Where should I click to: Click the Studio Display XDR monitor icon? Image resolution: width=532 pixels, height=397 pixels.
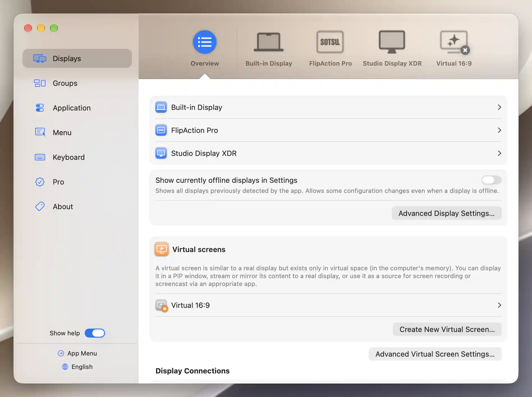click(392, 42)
